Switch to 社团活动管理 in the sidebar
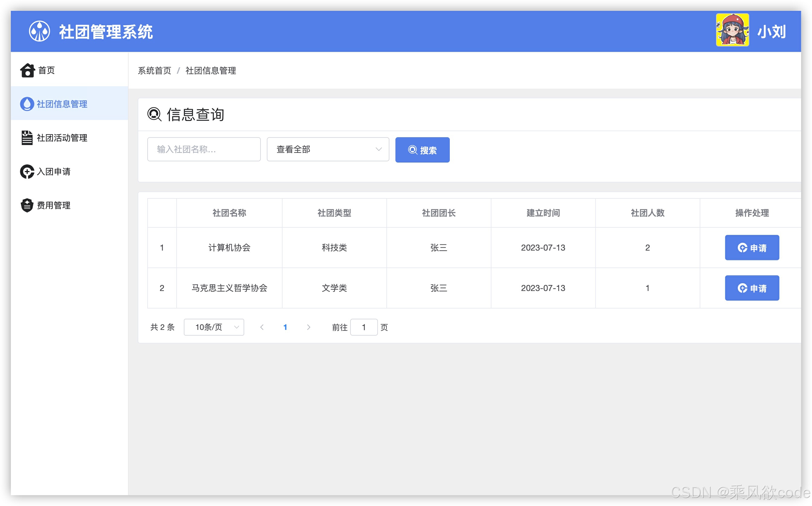Viewport: 812px width, 506px height. pyautogui.click(x=62, y=138)
